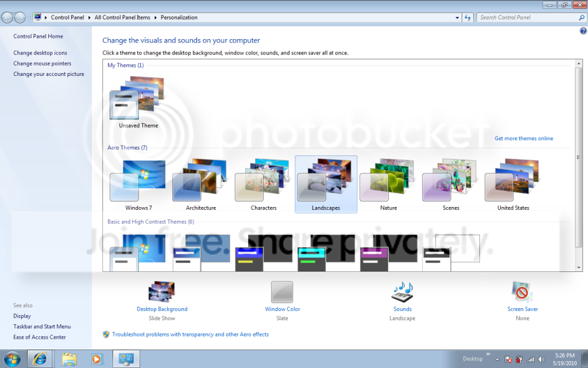Open Get more themes online link
This screenshot has width=588, height=368.
coord(524,138)
